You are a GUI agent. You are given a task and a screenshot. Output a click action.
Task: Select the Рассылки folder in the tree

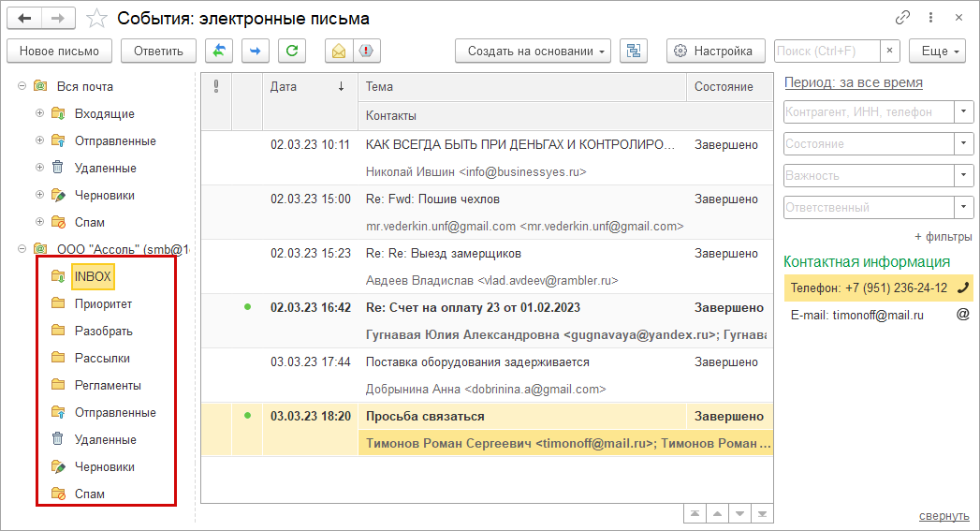[x=102, y=358]
